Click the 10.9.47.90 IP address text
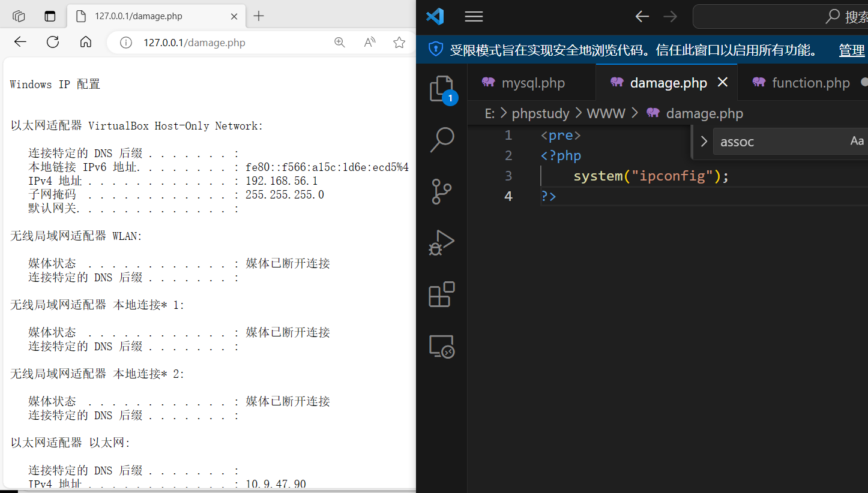The width and height of the screenshot is (868, 493). click(276, 483)
